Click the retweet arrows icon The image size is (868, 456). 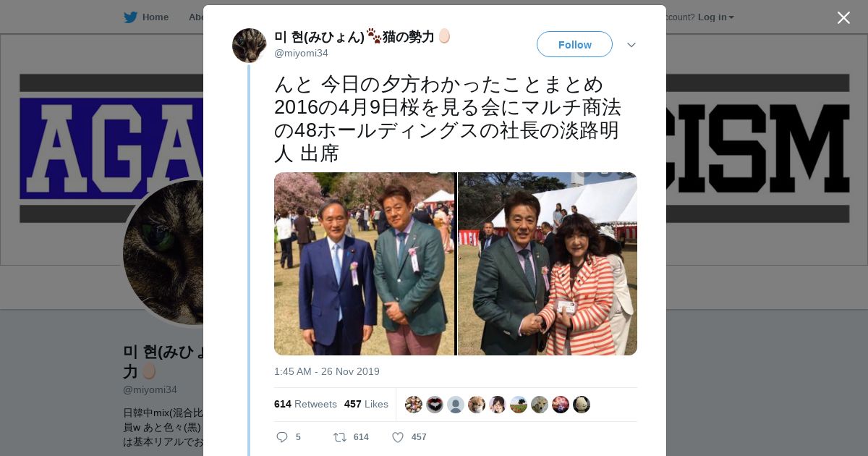[339, 437]
